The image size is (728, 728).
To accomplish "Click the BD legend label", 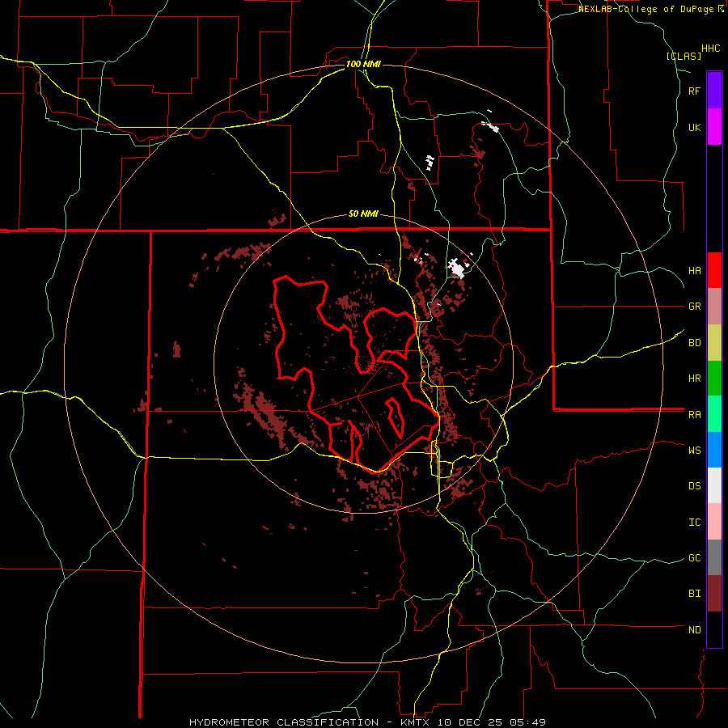I will 694,343.
